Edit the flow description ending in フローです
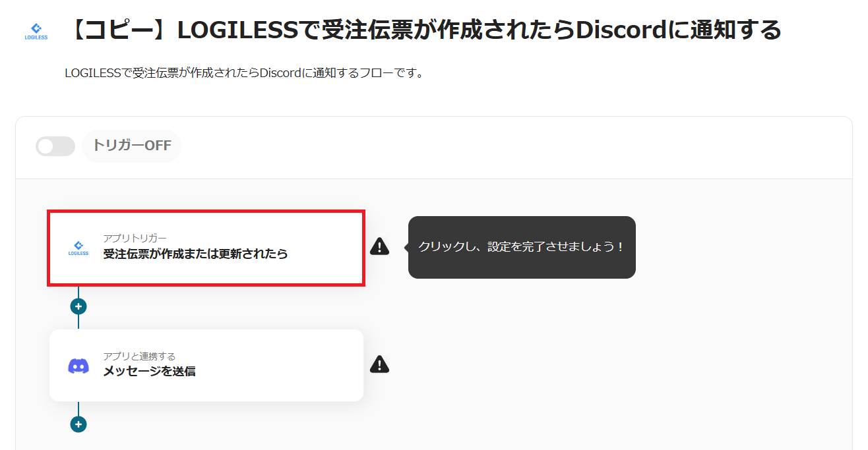 [x=244, y=73]
